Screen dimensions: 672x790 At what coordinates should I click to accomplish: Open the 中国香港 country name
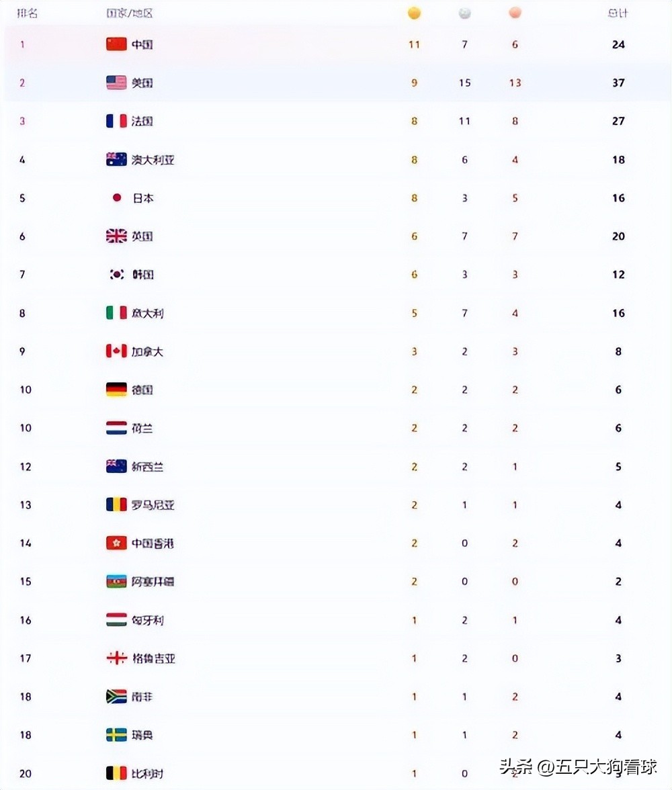click(153, 543)
